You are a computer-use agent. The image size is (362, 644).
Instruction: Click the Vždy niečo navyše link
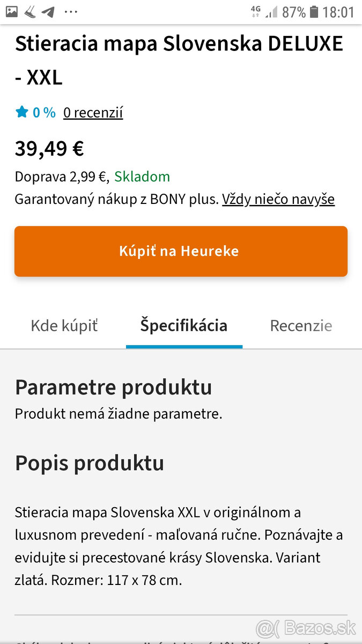(x=278, y=199)
